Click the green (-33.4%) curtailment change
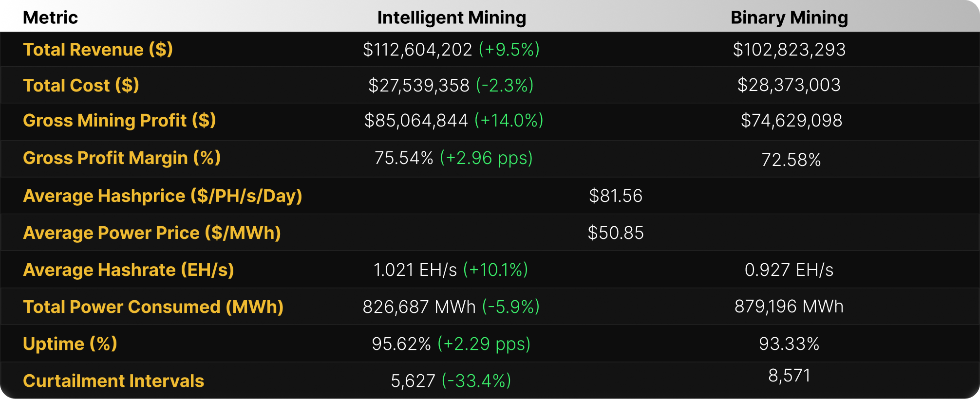 [476, 381]
